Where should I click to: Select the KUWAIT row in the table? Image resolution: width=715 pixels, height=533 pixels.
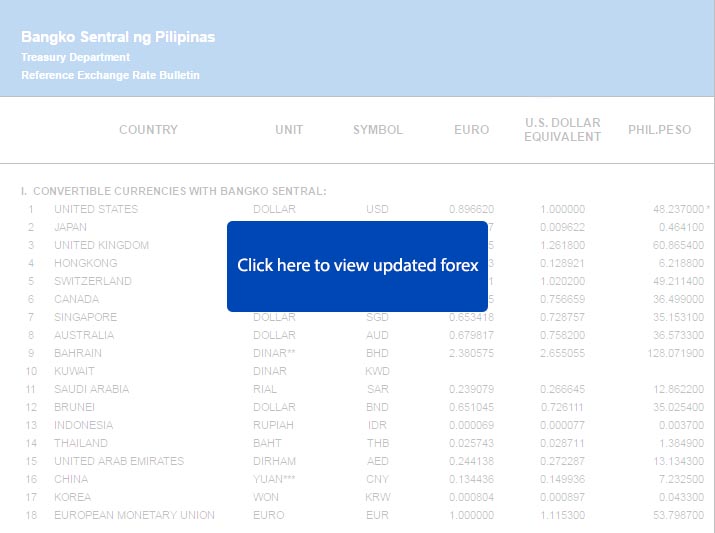76,371
